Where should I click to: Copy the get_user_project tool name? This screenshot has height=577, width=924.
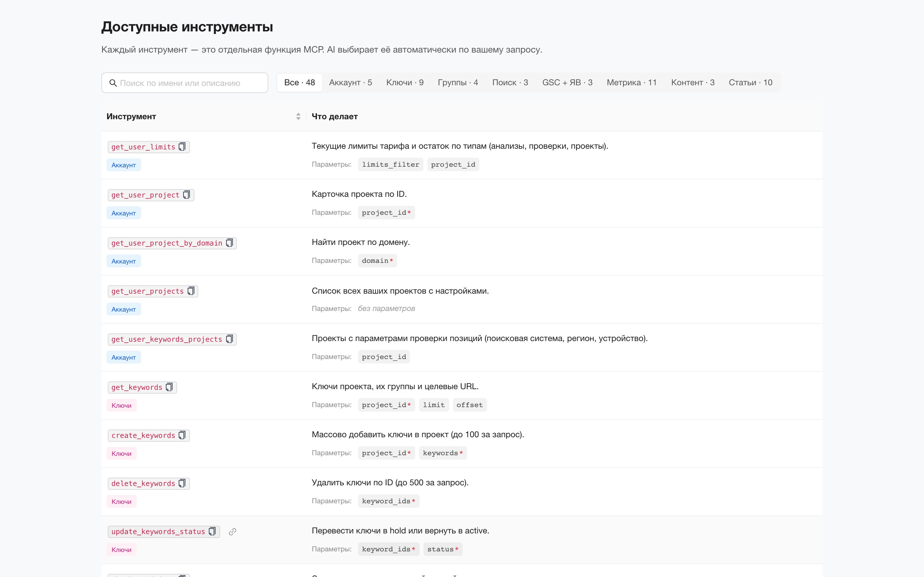click(186, 195)
